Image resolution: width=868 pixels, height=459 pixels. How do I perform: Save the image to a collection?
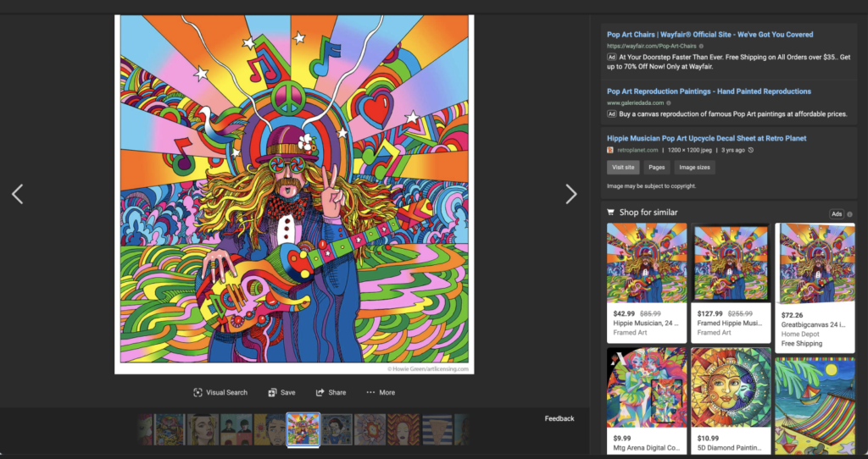click(x=281, y=393)
